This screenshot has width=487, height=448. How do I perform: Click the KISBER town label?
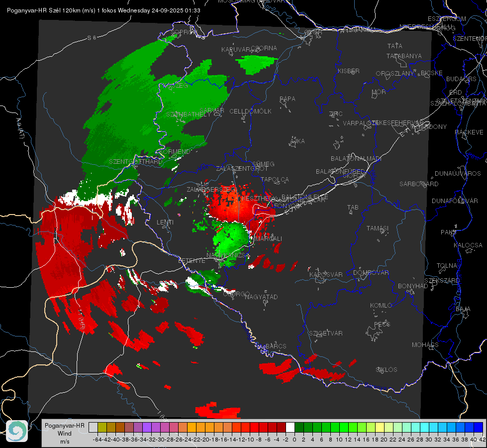(349, 71)
